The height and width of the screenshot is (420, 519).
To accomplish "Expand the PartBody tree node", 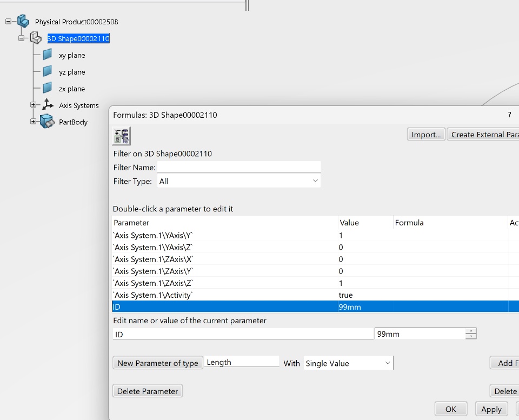I will point(33,122).
